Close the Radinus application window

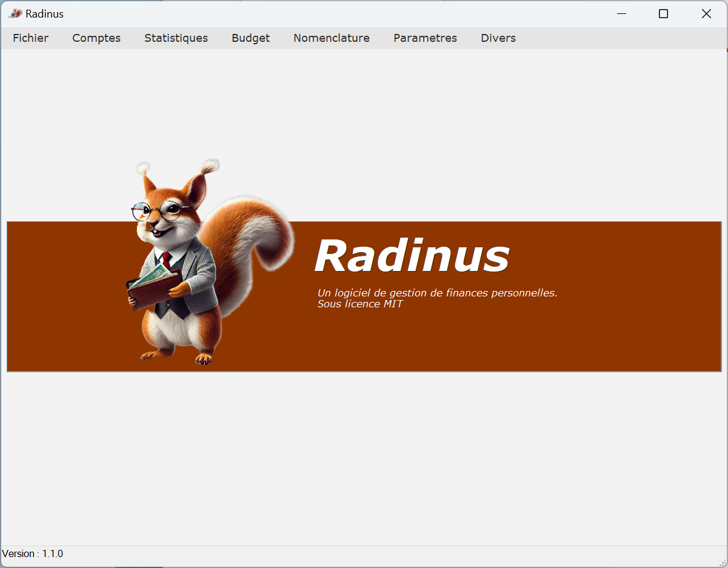706,13
